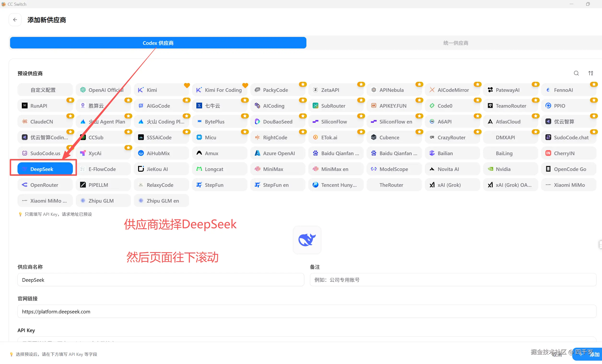Focus the 备注 notes field
The height and width of the screenshot is (364, 602).
pos(453,280)
